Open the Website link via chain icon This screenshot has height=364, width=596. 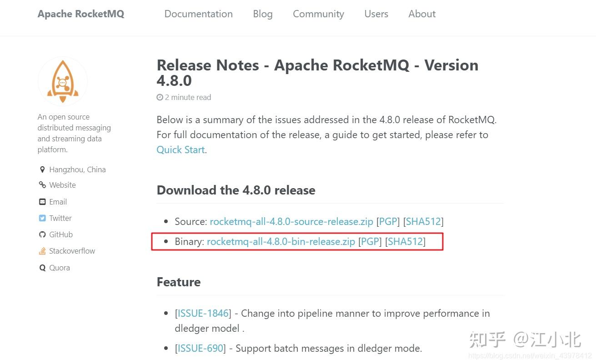pyautogui.click(x=42, y=185)
